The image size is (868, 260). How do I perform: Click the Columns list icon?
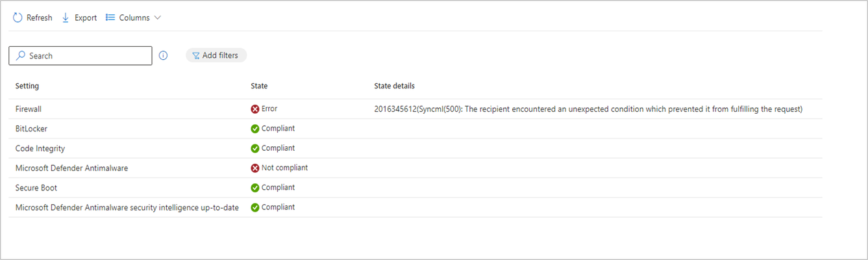[110, 18]
